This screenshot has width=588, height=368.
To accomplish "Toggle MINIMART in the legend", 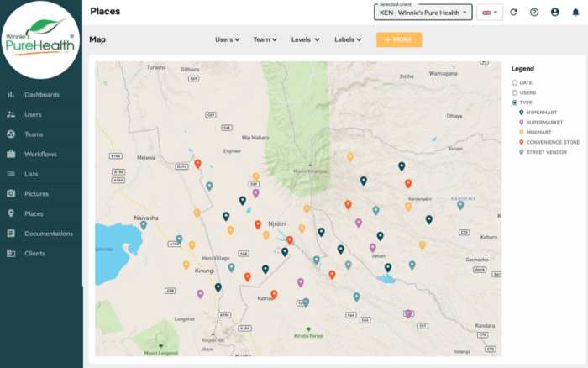I will pos(535,133).
